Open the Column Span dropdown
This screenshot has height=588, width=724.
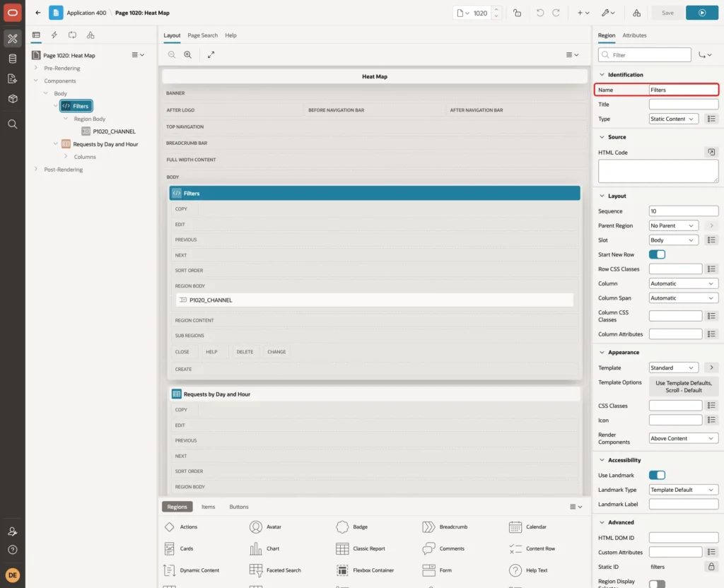(684, 298)
